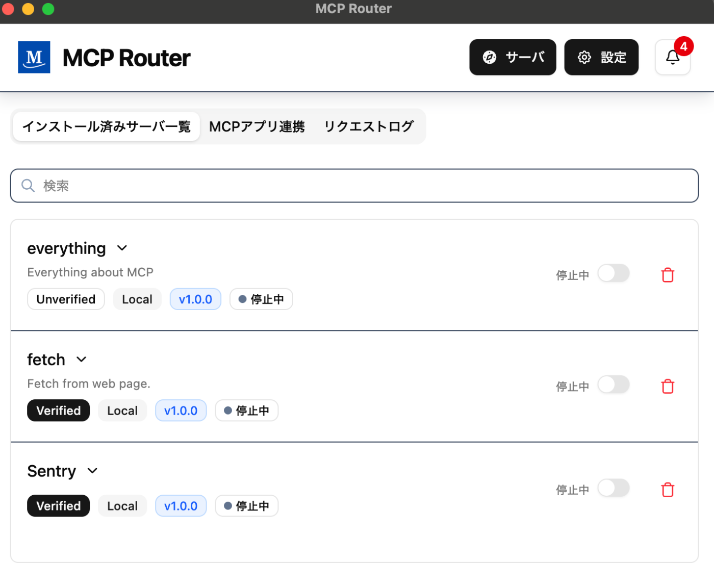Expand the Sentry server chevron
The height and width of the screenshot is (588, 714).
tap(92, 471)
